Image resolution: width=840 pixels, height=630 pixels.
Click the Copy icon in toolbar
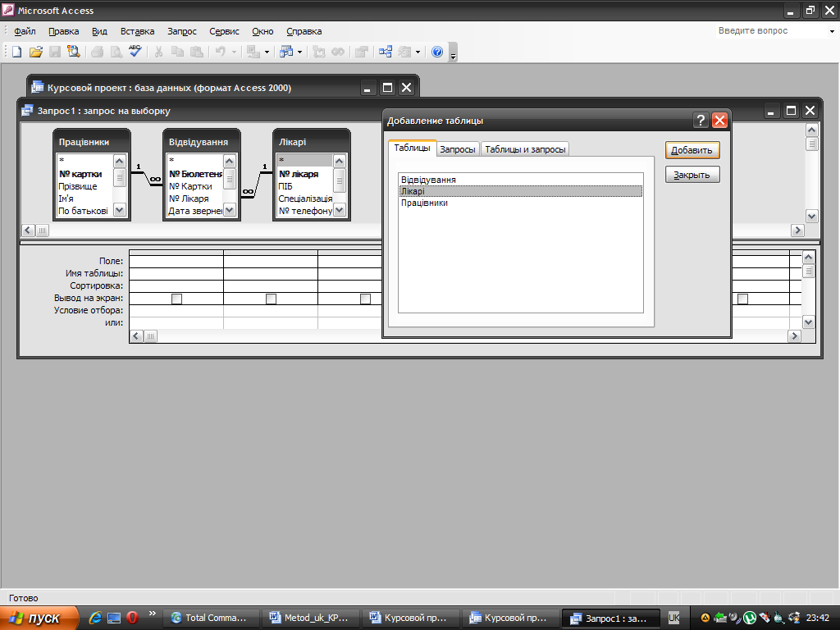[177, 52]
